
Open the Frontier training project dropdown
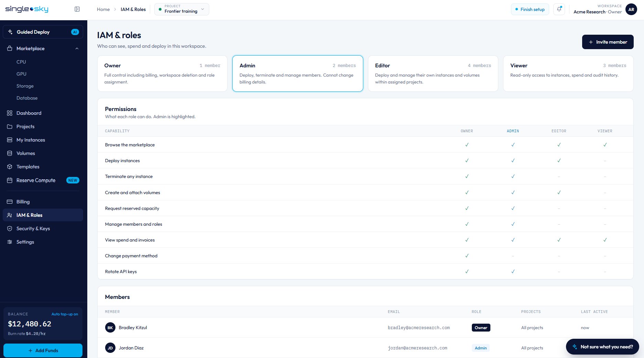click(x=182, y=9)
